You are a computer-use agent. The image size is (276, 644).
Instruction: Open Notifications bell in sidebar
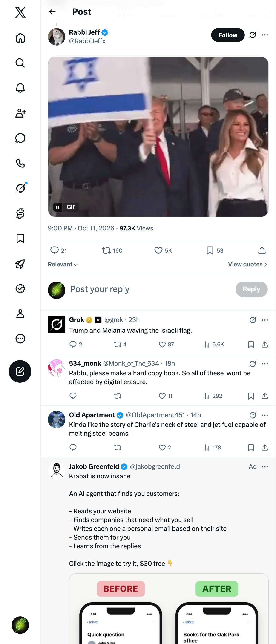pos(20,88)
